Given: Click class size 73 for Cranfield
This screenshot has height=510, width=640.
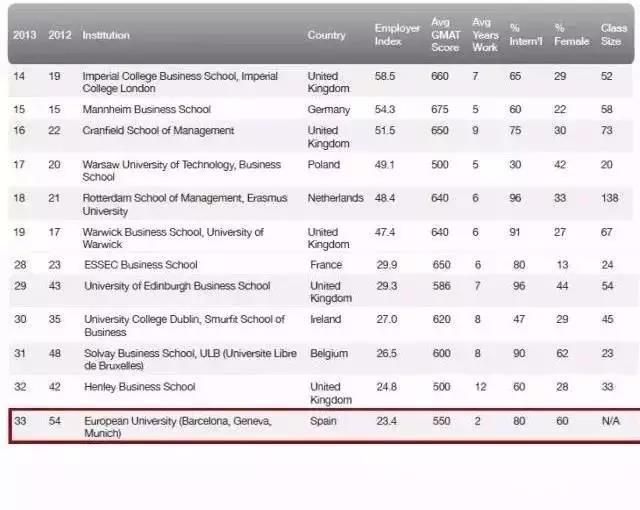Looking at the screenshot, I should coord(607,131).
